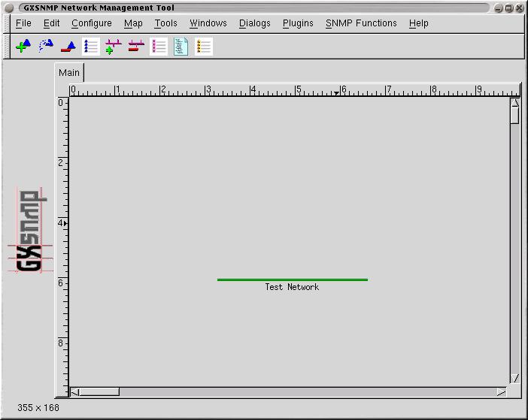Click the horizontal scrollbar right arrow

point(502,391)
